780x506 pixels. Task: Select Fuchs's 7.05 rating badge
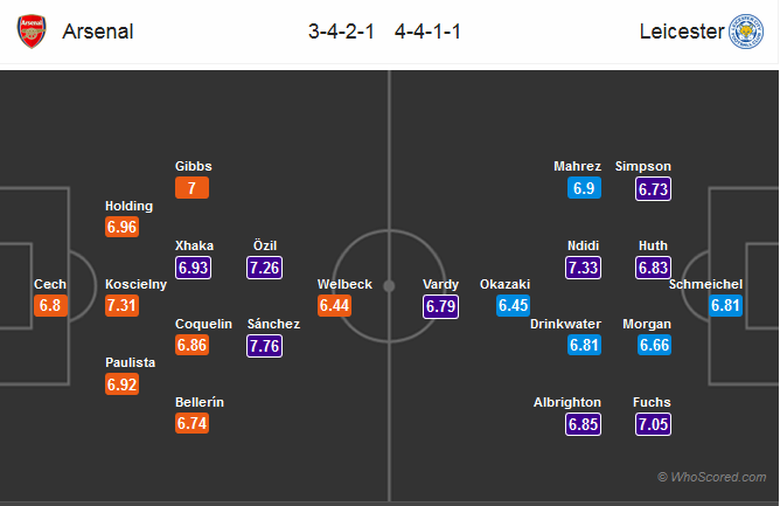(x=652, y=424)
